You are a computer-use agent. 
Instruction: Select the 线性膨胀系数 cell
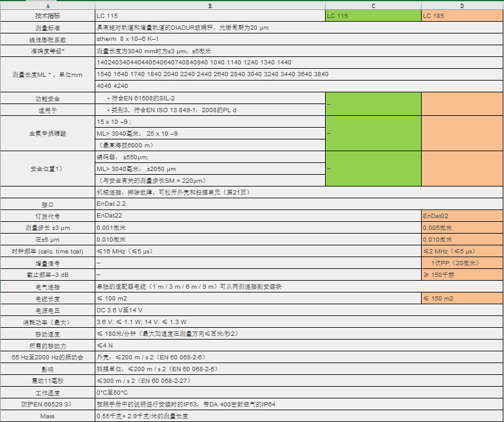tap(48, 39)
